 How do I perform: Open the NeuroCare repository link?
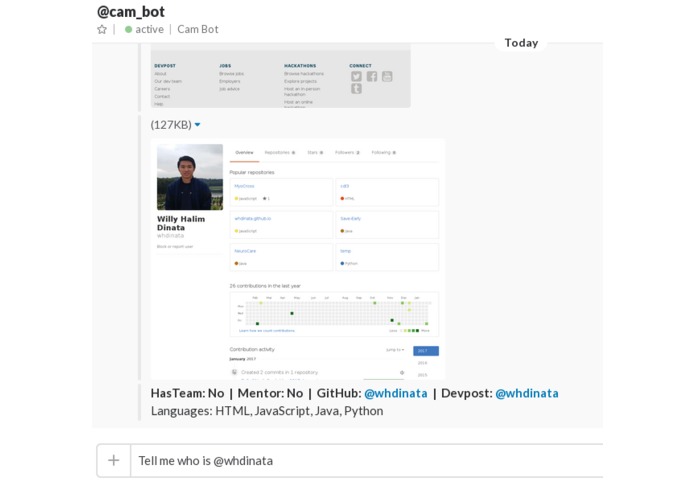[x=245, y=251]
